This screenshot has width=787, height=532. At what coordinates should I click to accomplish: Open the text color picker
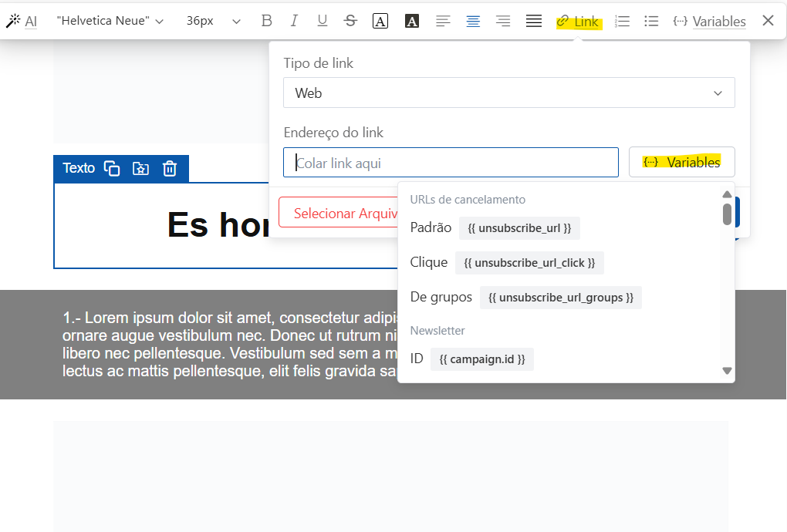click(x=380, y=21)
